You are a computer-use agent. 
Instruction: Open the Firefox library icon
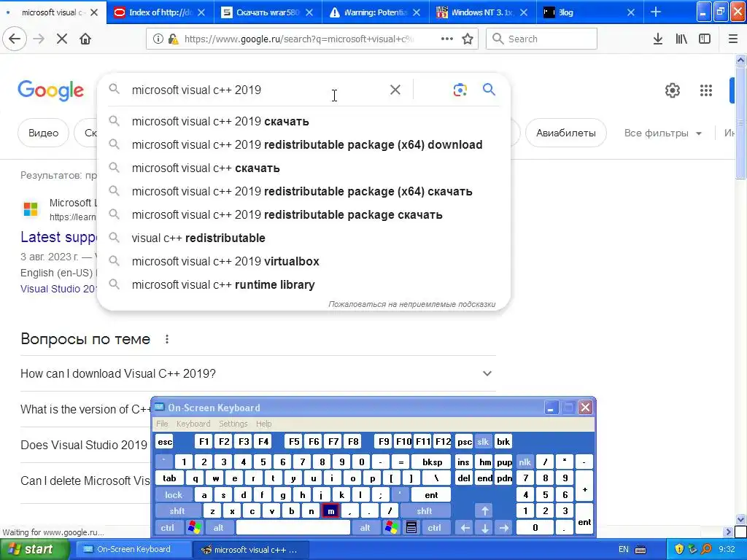681,39
